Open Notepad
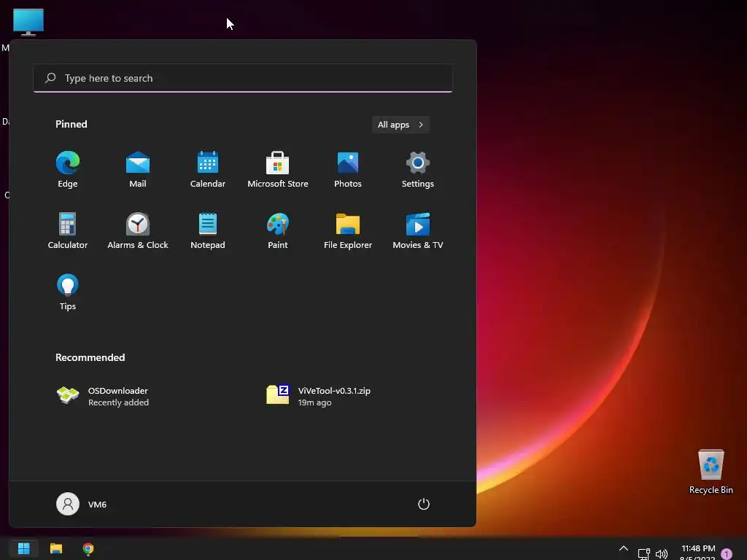747x560 pixels. pos(208,230)
